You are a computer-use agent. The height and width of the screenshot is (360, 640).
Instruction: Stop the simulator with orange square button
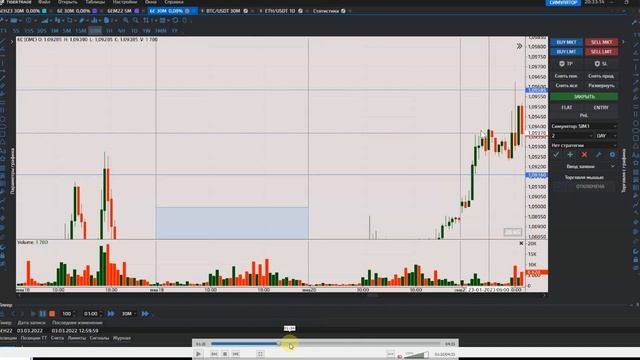click(x=52, y=313)
